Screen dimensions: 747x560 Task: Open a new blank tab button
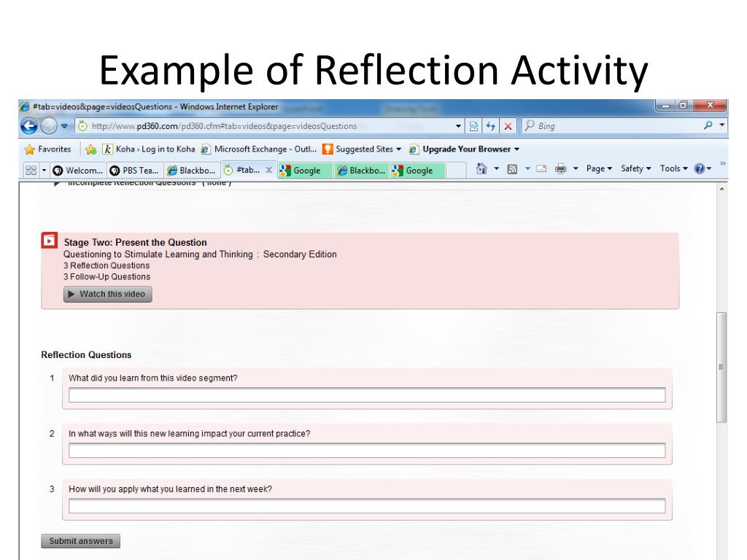(456, 171)
